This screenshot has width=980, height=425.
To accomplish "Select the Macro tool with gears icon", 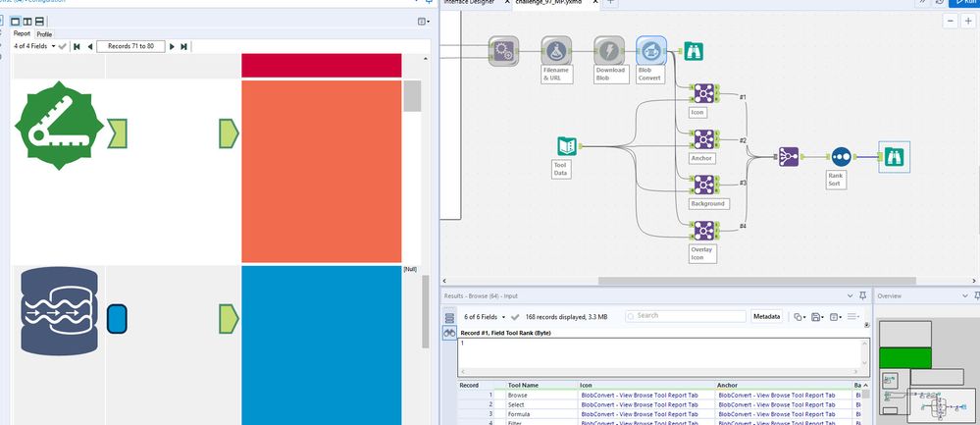I will coord(503,51).
